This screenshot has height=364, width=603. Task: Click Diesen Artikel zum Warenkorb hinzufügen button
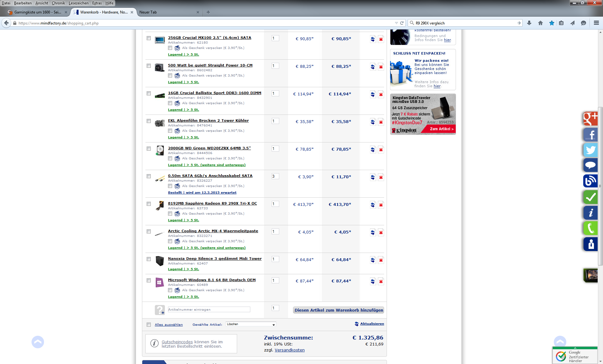pos(338,310)
